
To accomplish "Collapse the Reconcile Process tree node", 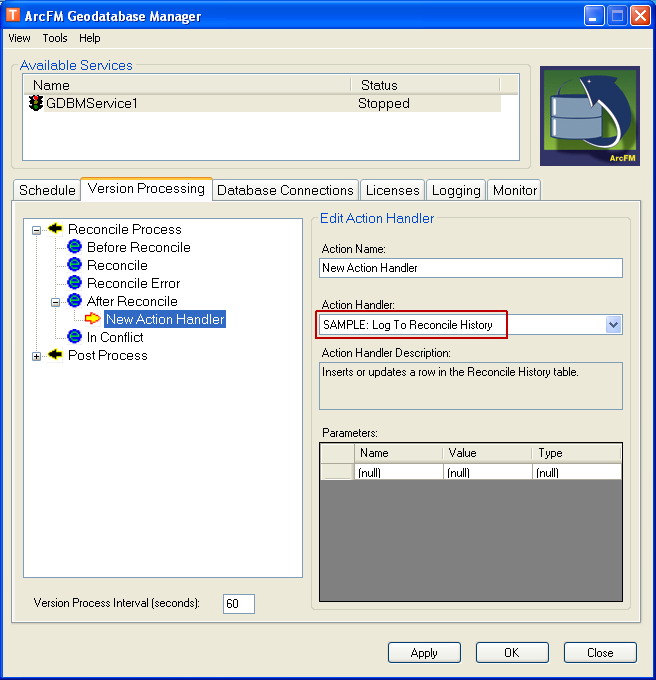I will (x=36, y=230).
